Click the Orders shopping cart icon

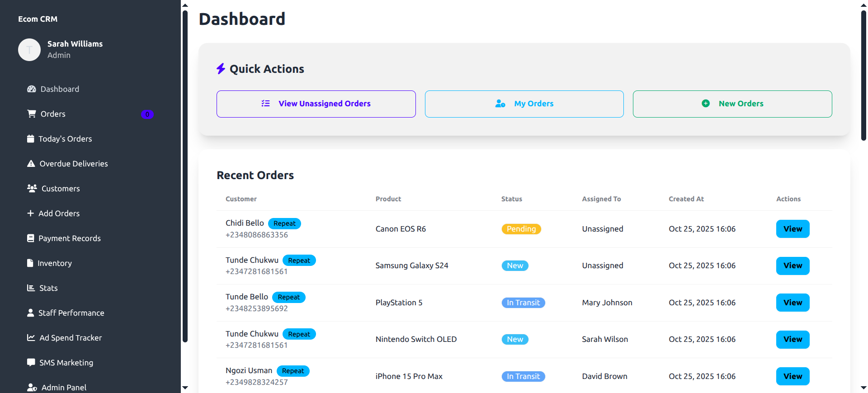(x=31, y=114)
